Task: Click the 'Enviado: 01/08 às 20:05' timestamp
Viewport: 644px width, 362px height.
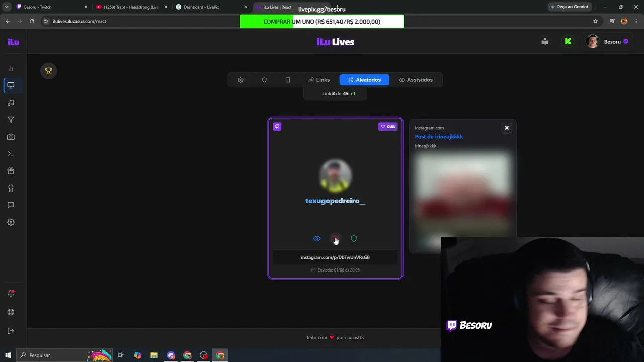Action: [x=336, y=270]
